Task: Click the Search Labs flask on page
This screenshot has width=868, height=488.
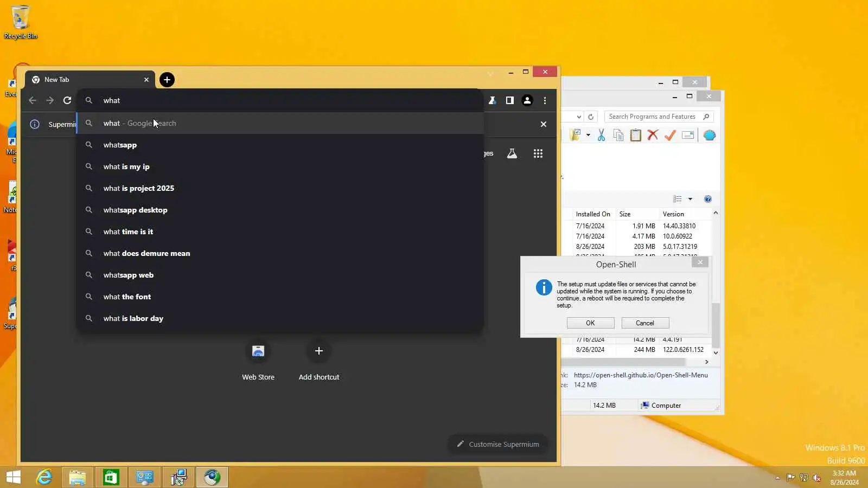Action: tap(512, 153)
